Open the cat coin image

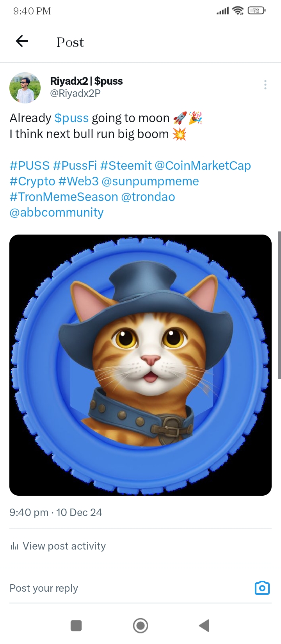pyautogui.click(x=140, y=365)
